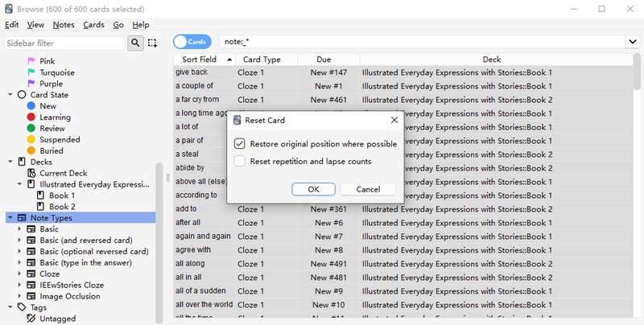Expand Basic (and reversed card) note type
Image resolution: width=644 pixels, height=325 pixels.
point(19,240)
